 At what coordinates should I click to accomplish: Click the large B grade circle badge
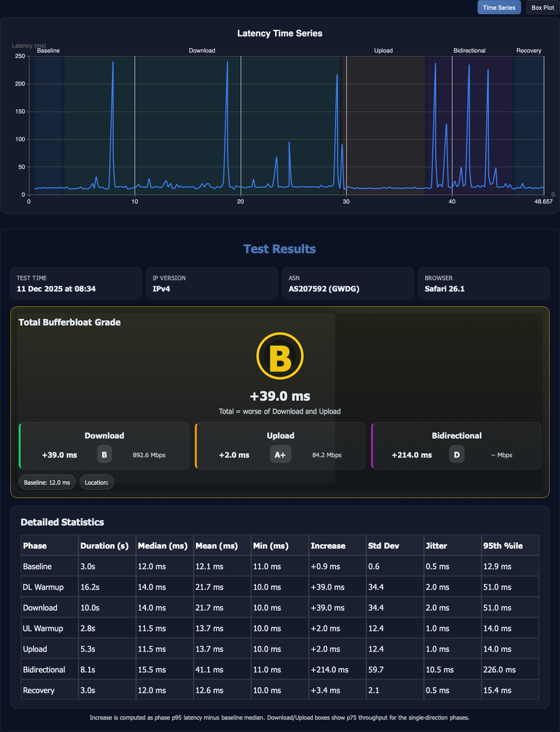point(280,357)
